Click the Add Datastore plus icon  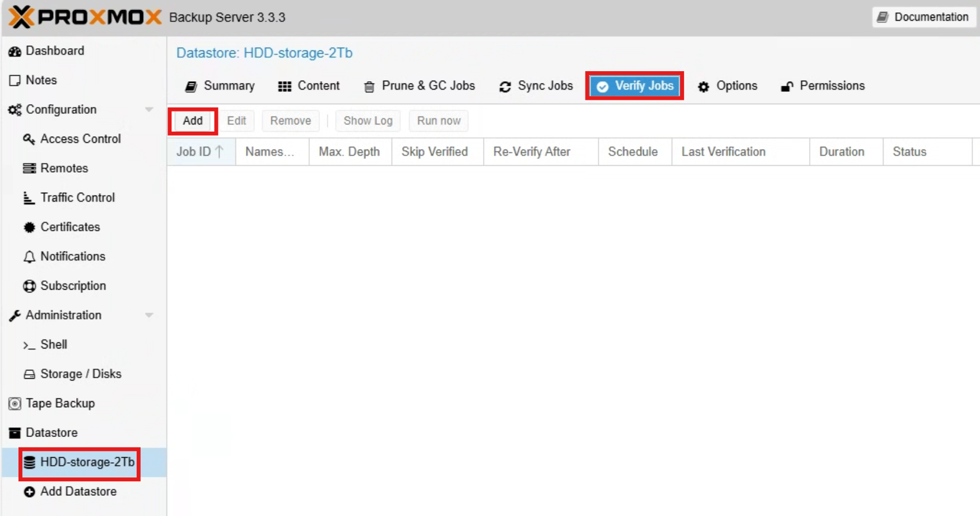(x=29, y=492)
